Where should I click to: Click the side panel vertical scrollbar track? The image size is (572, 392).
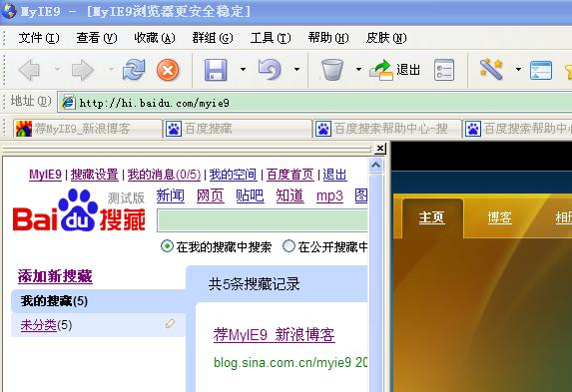pos(375,282)
